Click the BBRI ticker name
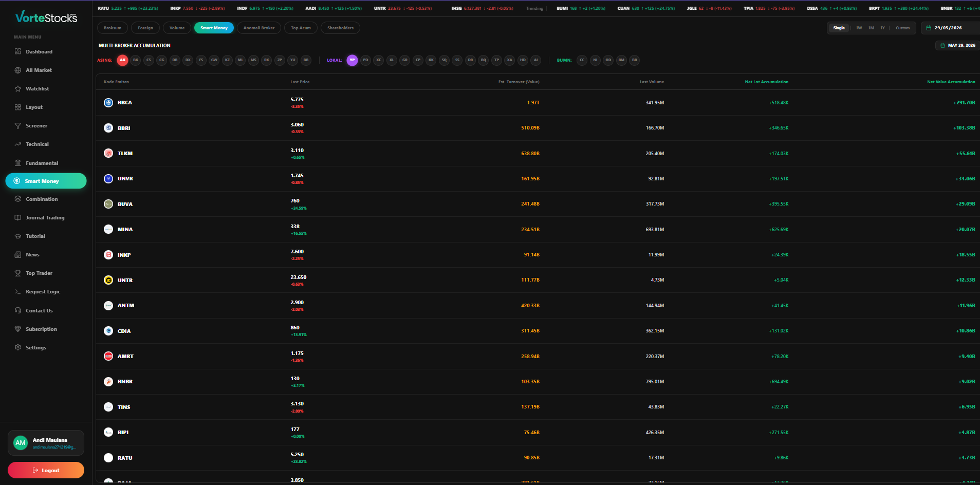 tap(124, 128)
